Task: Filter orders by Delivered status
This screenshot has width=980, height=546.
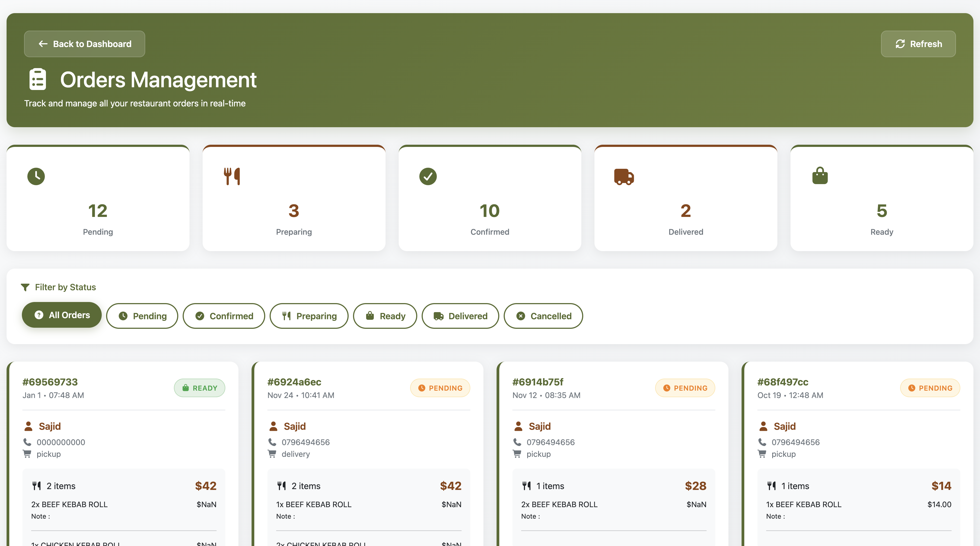Action: pyautogui.click(x=460, y=316)
